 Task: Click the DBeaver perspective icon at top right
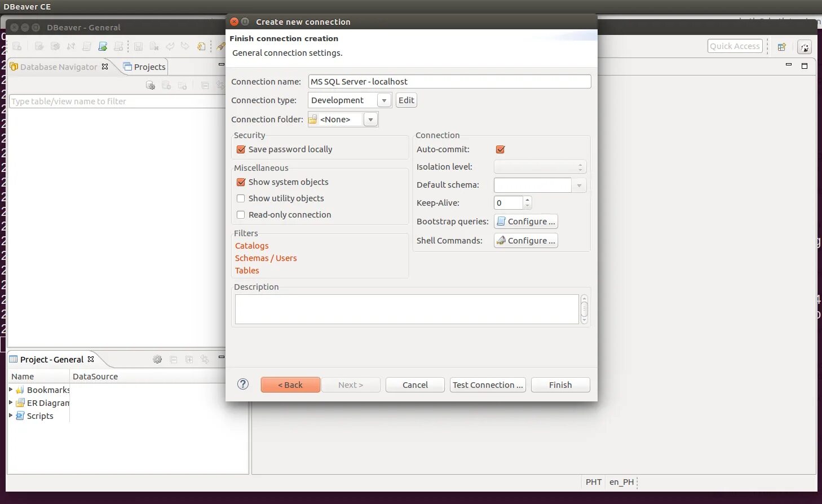pyautogui.click(x=805, y=47)
